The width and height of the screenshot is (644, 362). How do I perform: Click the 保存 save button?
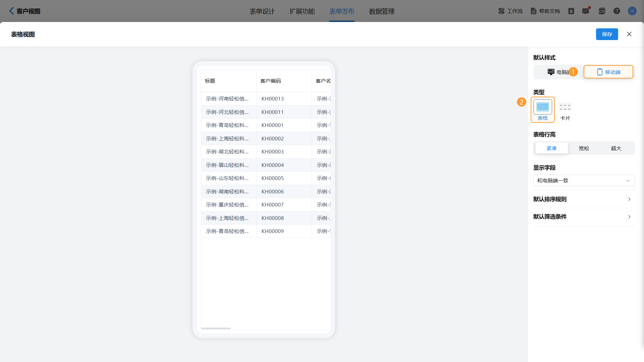(x=607, y=34)
